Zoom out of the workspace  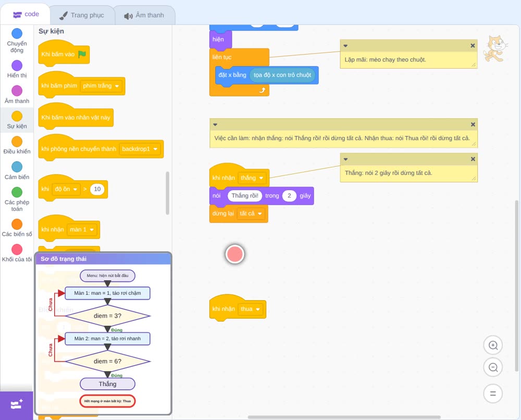(x=493, y=367)
